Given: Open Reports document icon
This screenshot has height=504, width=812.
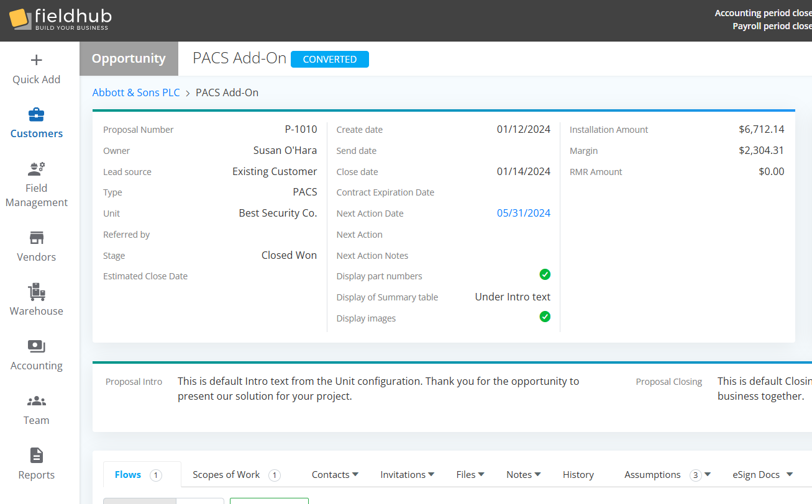Looking at the screenshot, I should (x=37, y=456).
